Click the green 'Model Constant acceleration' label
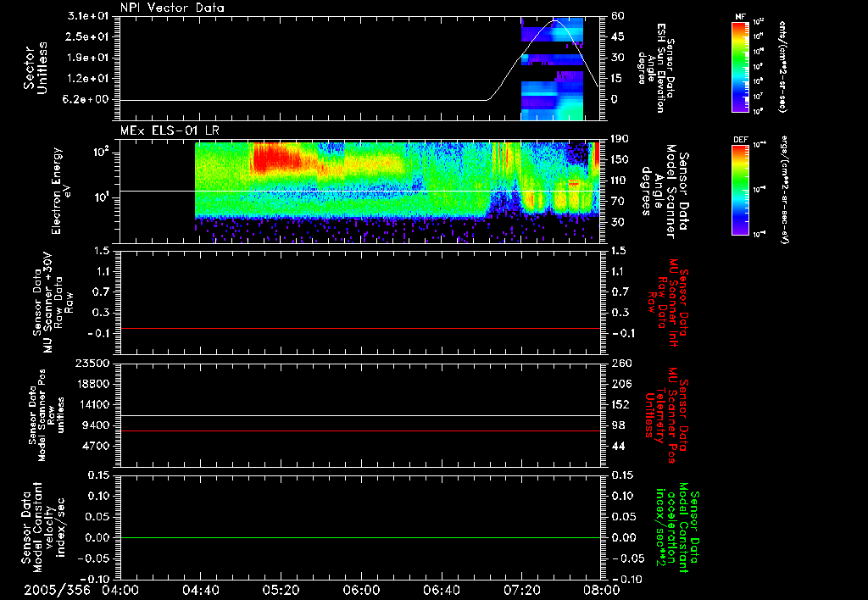This screenshot has width=868, height=600. (x=677, y=527)
